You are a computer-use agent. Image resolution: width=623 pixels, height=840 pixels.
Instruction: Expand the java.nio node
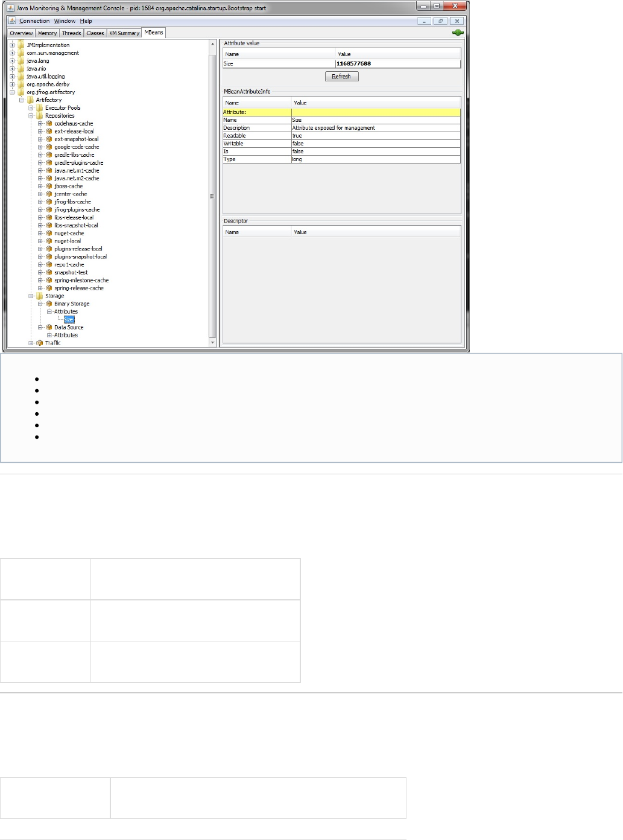(x=12, y=68)
